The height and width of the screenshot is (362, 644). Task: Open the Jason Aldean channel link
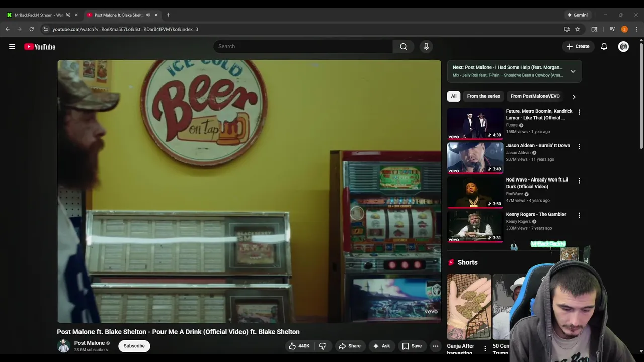point(518,153)
